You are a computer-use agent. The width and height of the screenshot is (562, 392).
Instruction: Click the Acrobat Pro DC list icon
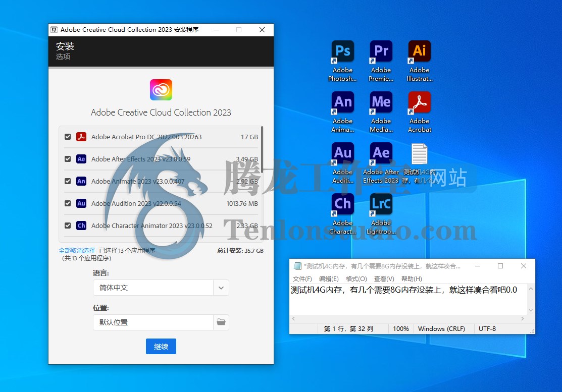[x=81, y=137]
